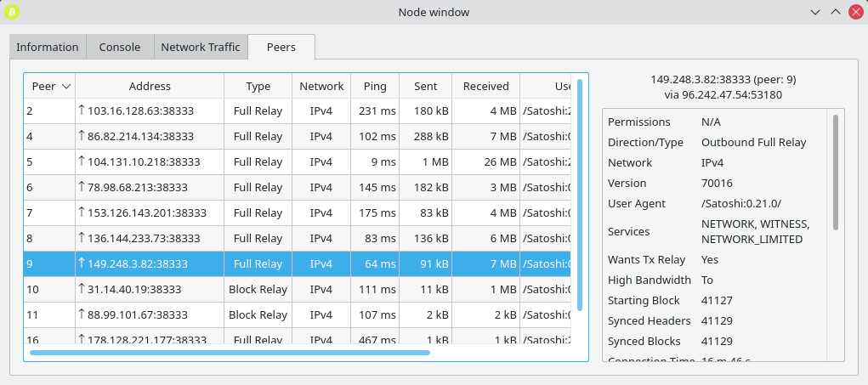Sort peers by Ping column header
Viewport: 868px width, 385px height.
(x=375, y=86)
